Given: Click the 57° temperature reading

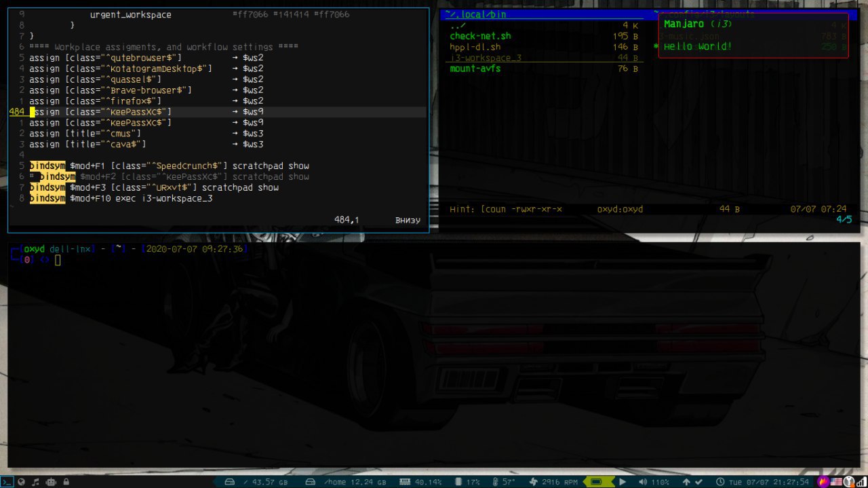Looking at the screenshot, I should point(509,482).
